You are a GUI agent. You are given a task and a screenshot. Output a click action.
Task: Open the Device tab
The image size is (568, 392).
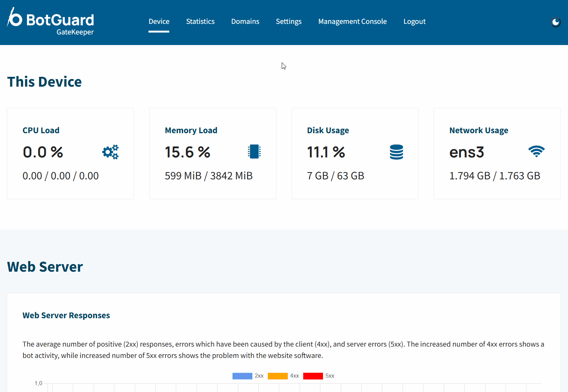pyautogui.click(x=159, y=22)
